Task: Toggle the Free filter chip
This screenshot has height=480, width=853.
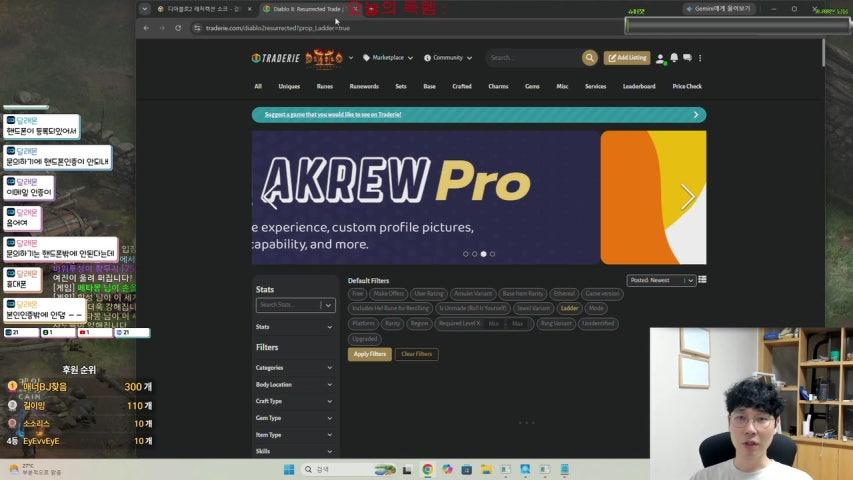Action: pyautogui.click(x=357, y=294)
